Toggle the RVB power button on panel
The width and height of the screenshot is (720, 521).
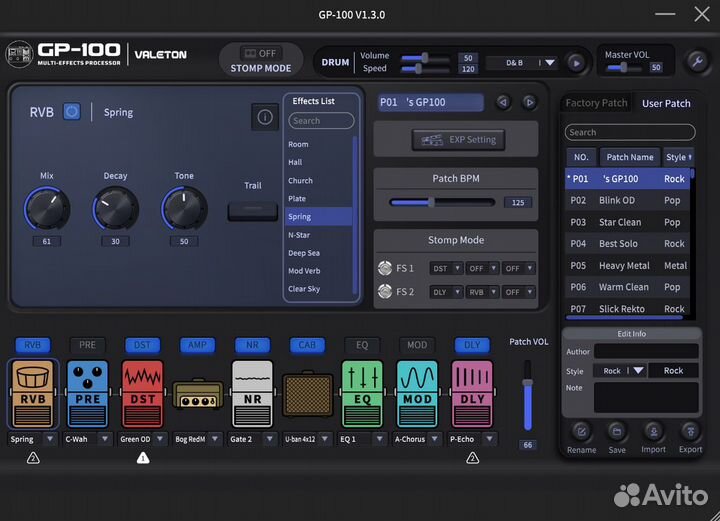click(x=72, y=112)
